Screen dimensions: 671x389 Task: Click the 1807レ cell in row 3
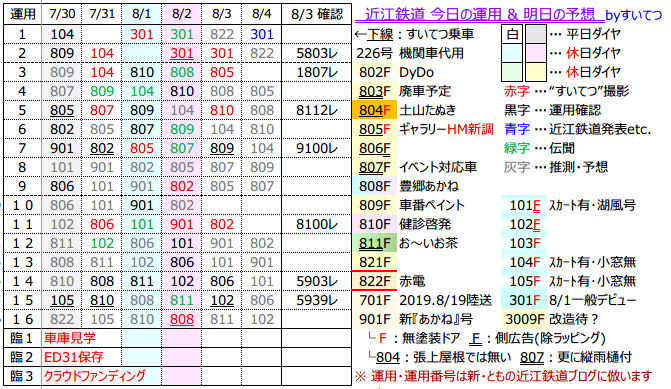[x=317, y=72]
